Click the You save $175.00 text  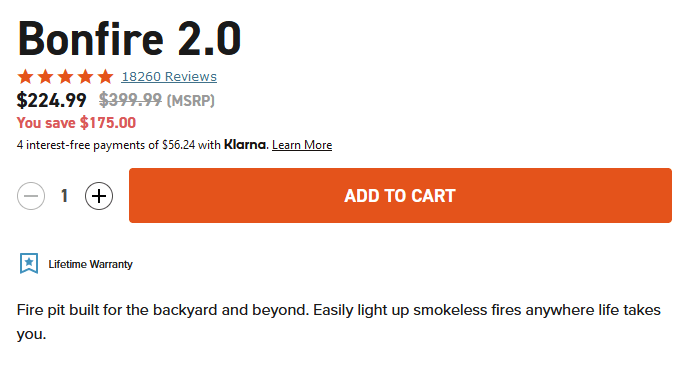pos(76,123)
